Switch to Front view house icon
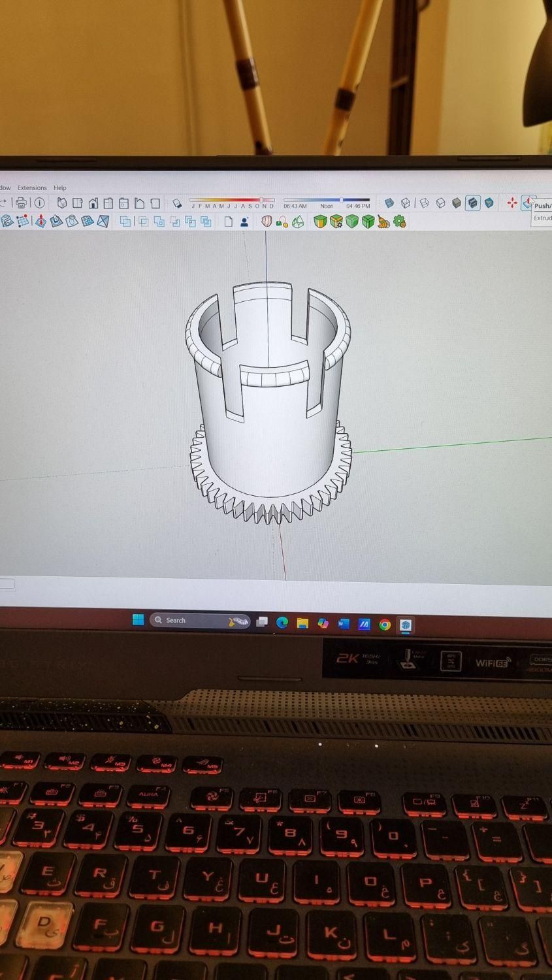The width and height of the screenshot is (552, 980). [x=93, y=203]
